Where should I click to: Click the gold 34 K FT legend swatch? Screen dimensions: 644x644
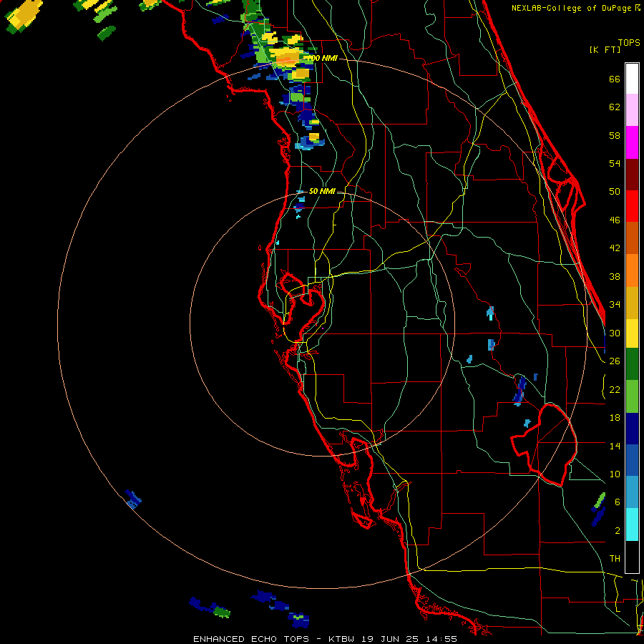tap(632, 302)
